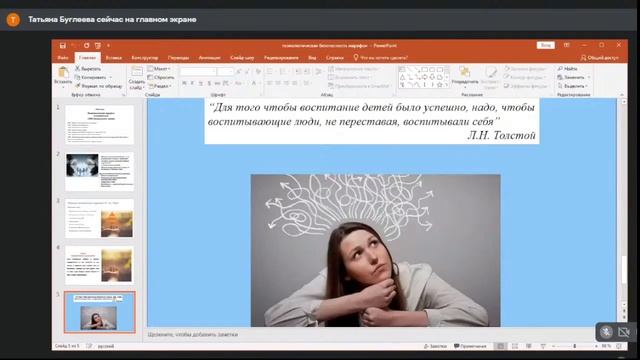Click Найти to find text
The height and width of the screenshot is (360, 640).
(x=567, y=69)
